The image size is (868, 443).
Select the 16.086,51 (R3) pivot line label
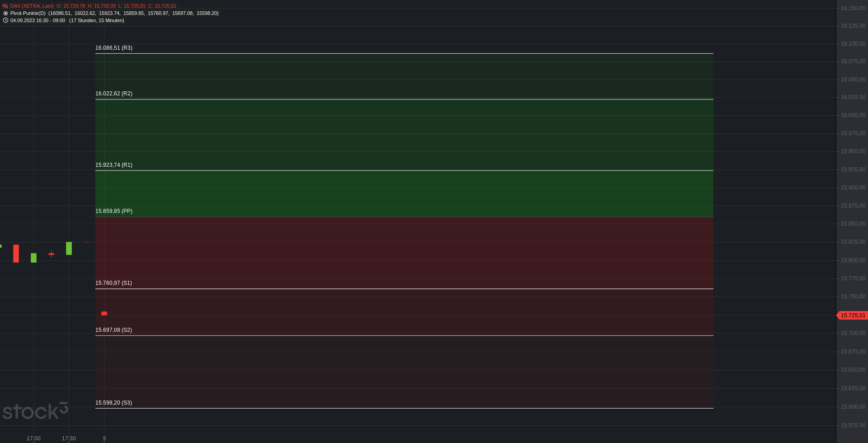pyautogui.click(x=114, y=48)
